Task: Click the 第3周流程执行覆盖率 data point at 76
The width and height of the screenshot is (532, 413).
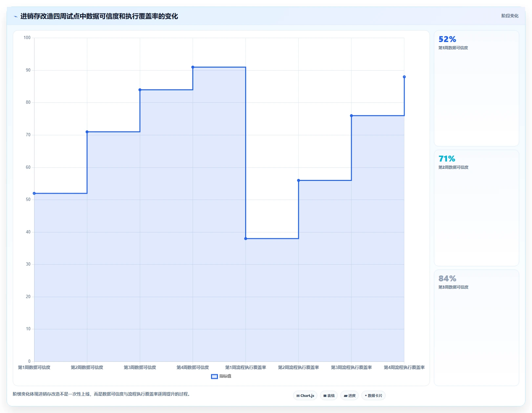Action: pos(351,116)
